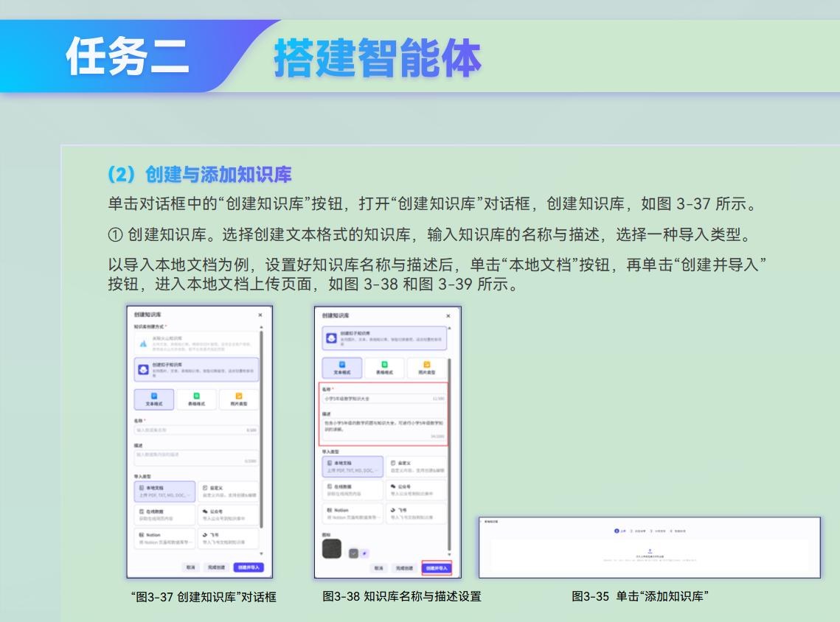Click the “任务二” banner label

coord(128,56)
